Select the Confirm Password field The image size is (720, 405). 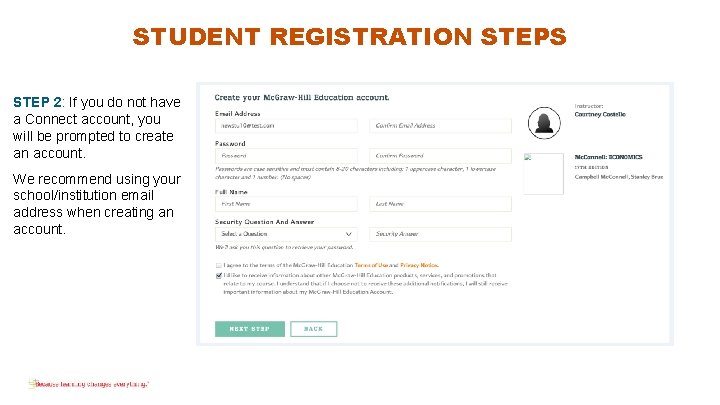pyautogui.click(x=441, y=156)
